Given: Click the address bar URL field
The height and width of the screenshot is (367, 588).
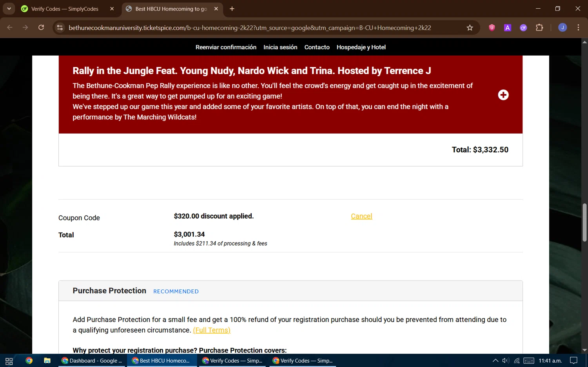Looking at the screenshot, I should tap(250, 28).
